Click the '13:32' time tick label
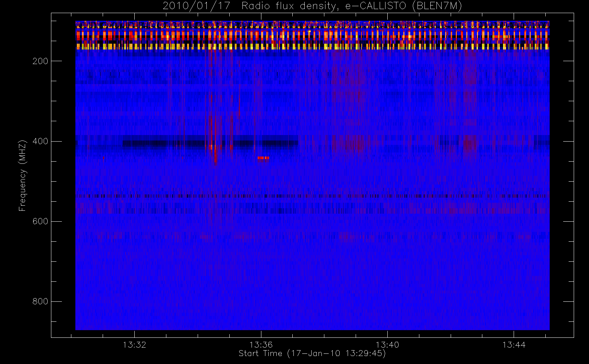The height and width of the screenshot is (364, 589). [x=134, y=345]
